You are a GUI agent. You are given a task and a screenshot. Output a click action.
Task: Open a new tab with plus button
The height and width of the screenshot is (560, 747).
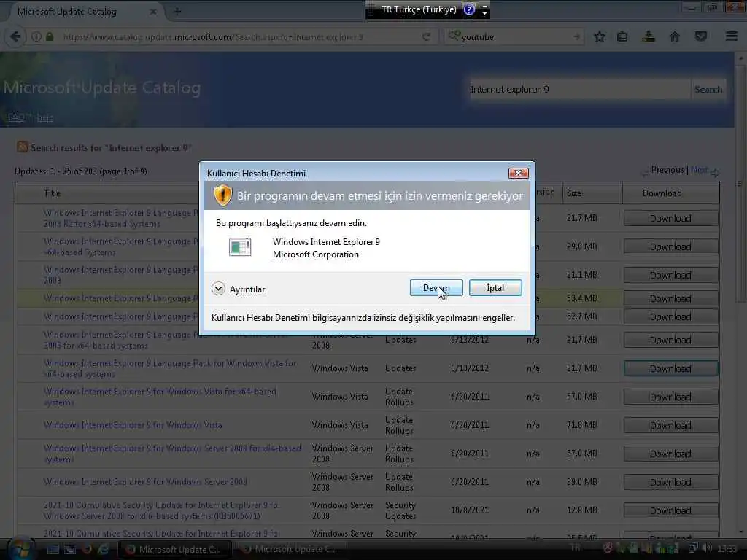pos(177,12)
